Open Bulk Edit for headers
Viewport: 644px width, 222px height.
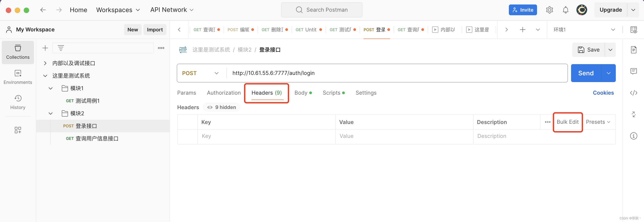[568, 122]
